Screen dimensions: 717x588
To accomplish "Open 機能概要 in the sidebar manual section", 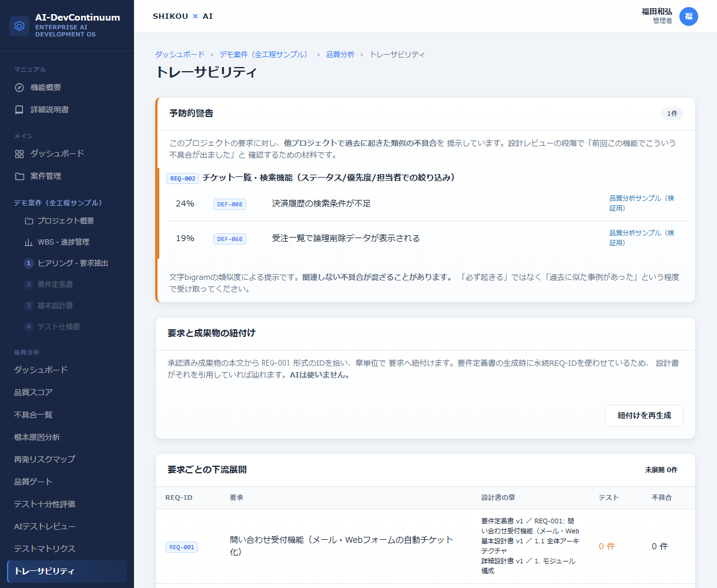I will 67,88.
